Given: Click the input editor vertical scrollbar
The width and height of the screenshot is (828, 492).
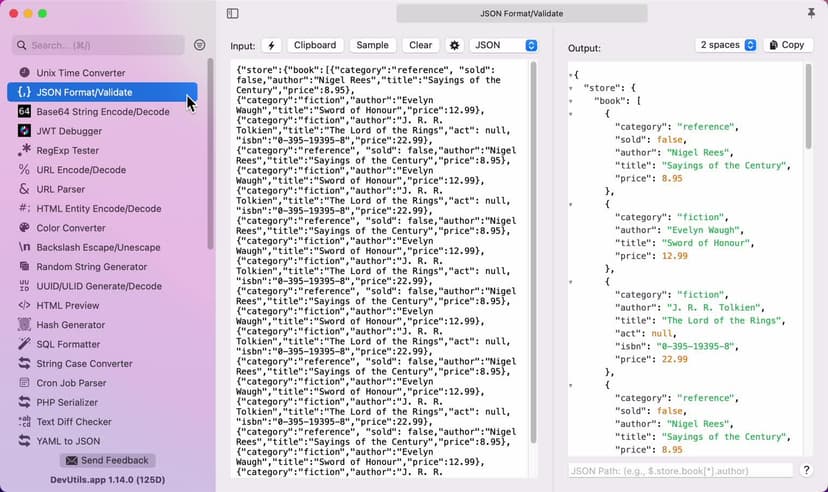Looking at the screenshot, I should pyautogui.click(x=533, y=252).
